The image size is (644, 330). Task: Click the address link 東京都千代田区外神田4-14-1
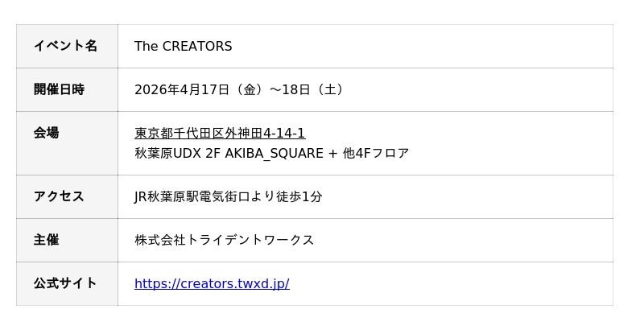[x=220, y=133]
